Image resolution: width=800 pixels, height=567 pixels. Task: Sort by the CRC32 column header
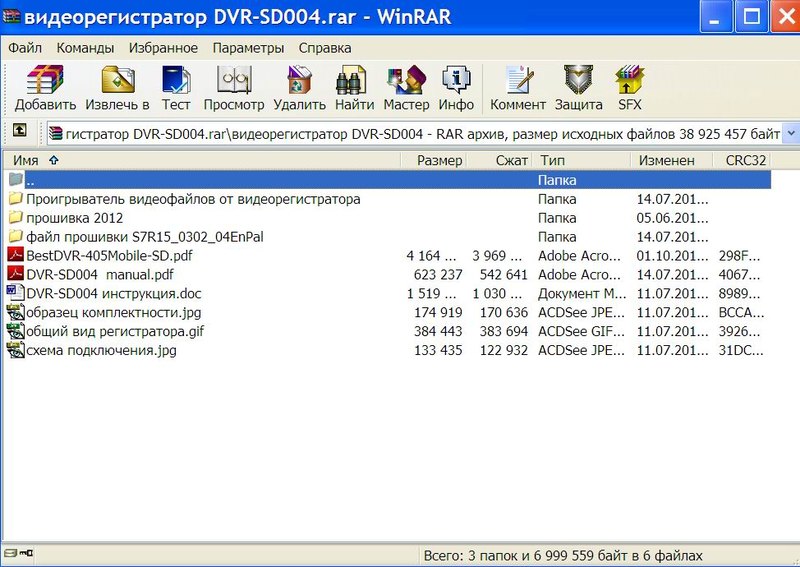[x=741, y=160]
